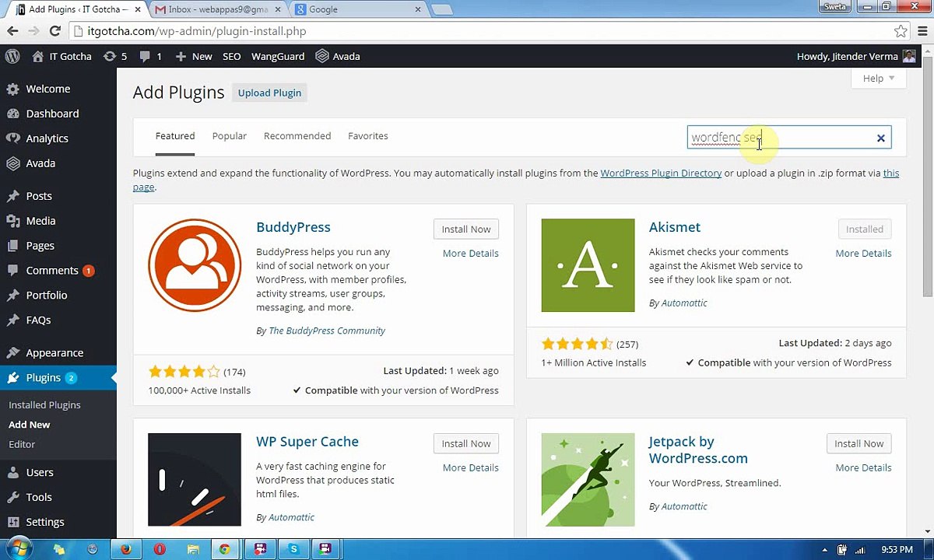Viewport: 934px width, 560px height.
Task: Click user avatar in admin bar
Action: (909, 56)
